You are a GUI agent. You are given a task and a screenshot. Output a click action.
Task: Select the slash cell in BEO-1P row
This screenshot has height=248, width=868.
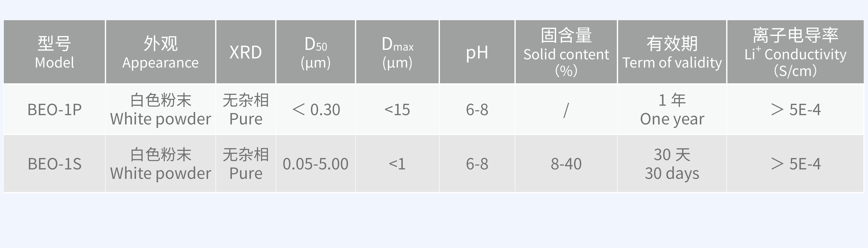(566, 110)
